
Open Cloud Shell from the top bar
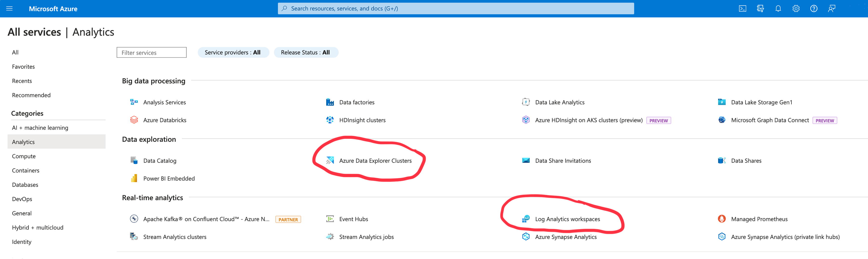point(742,8)
